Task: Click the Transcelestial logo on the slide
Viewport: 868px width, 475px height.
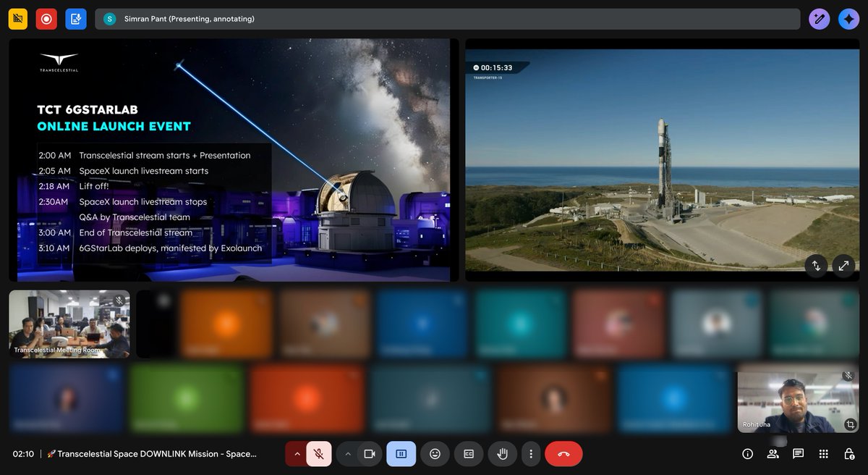Action: [x=59, y=62]
